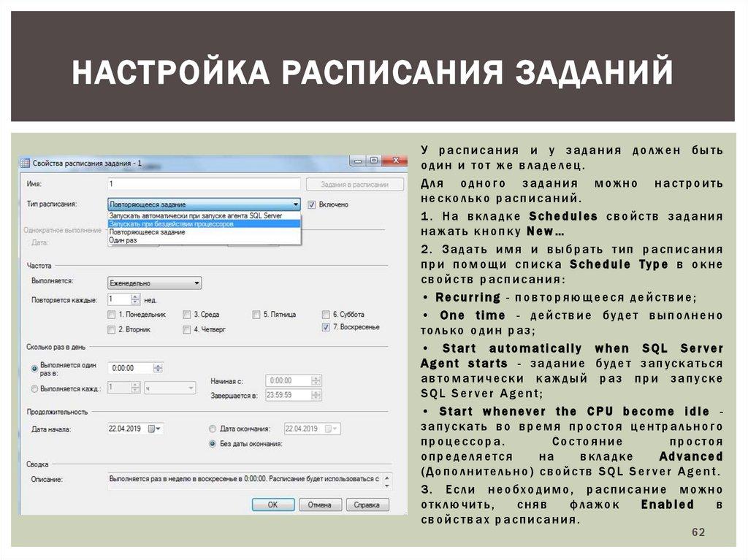The height and width of the screenshot is (560, 748).
Task: Click the 'Повторяется каждые' spinner arrows
Action: point(136,299)
